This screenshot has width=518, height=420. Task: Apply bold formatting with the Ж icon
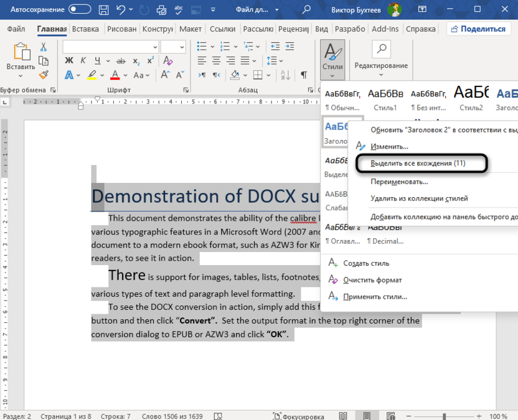pos(68,60)
